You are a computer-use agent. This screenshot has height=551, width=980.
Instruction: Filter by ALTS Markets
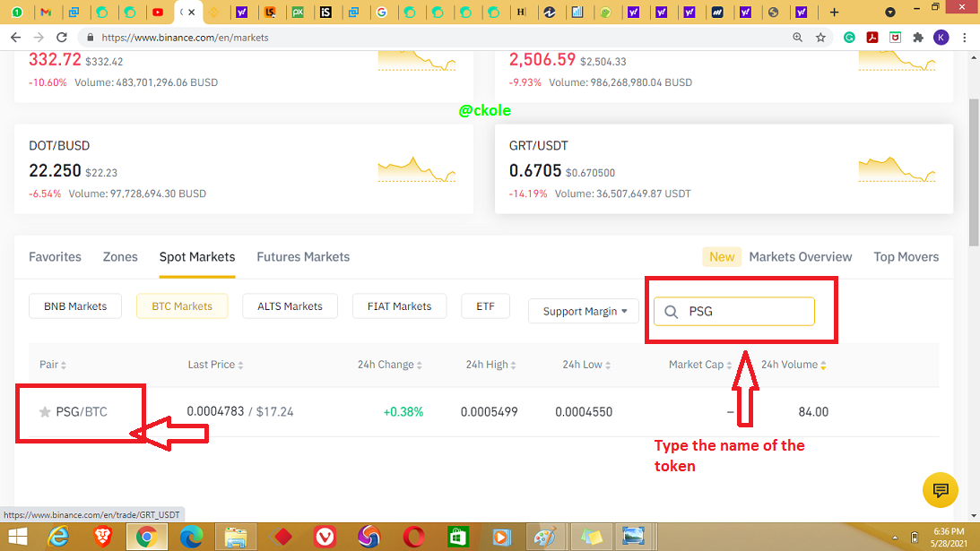coord(290,306)
